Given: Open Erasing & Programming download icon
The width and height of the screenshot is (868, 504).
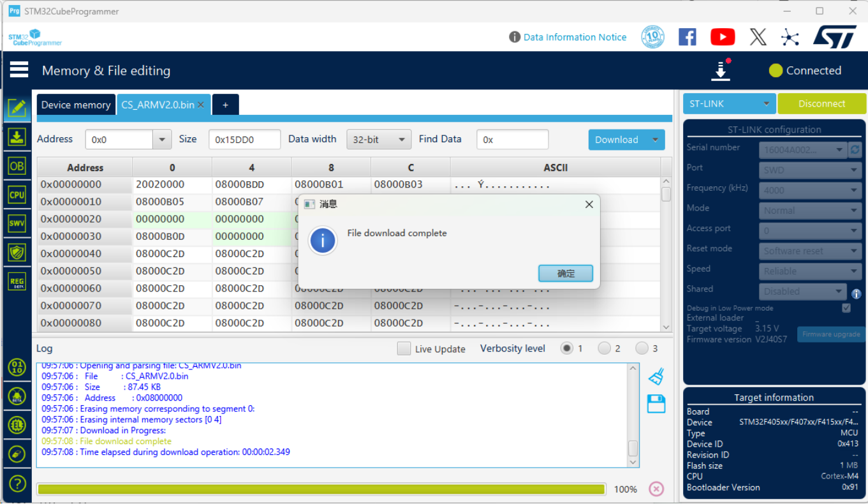Looking at the screenshot, I should click(17, 137).
